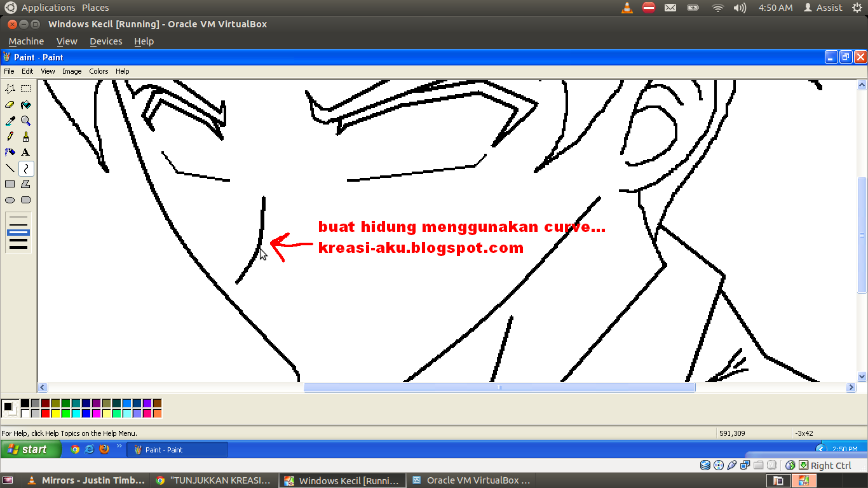Viewport: 868px width, 488px height.
Task: Choose the Pencil tool
Action: 10,137
